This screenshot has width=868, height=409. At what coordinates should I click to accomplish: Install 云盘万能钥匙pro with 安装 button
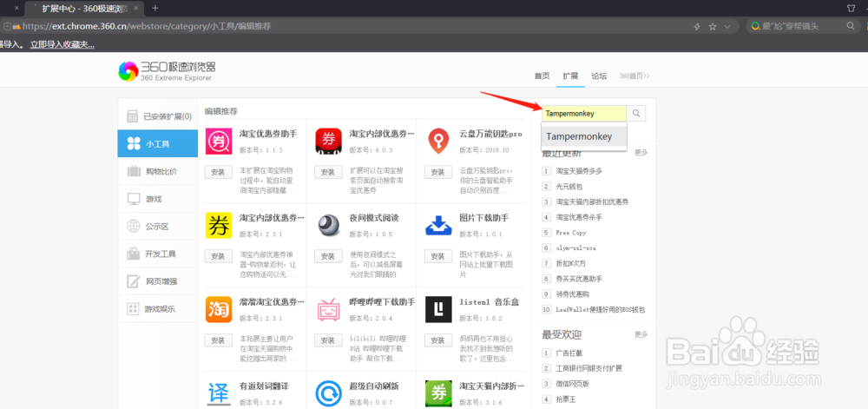pyautogui.click(x=437, y=172)
